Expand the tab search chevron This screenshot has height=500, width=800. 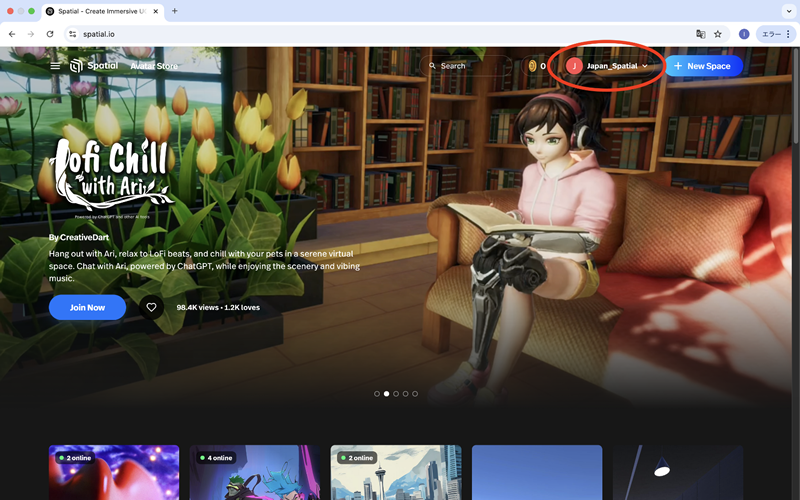pos(789,11)
